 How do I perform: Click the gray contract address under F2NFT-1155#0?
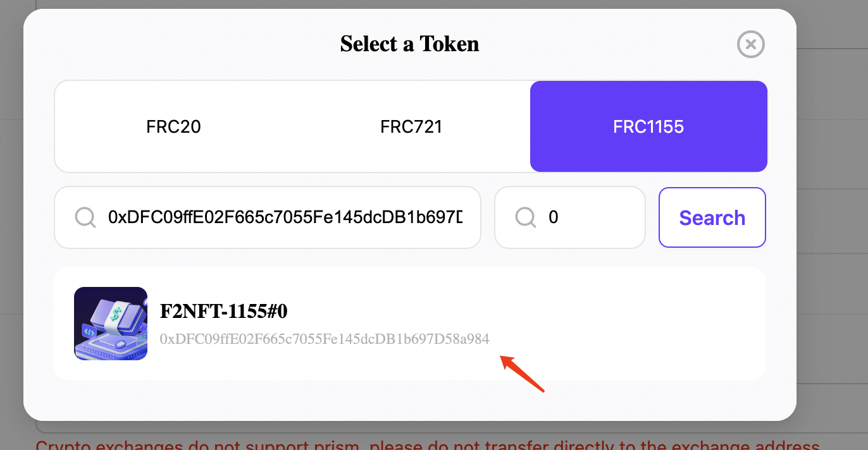(325, 339)
